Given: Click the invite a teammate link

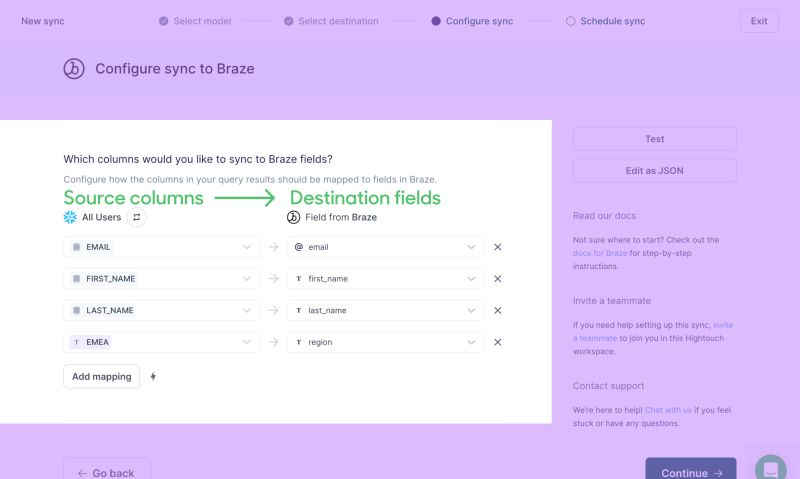Looking at the screenshot, I should [x=653, y=332].
